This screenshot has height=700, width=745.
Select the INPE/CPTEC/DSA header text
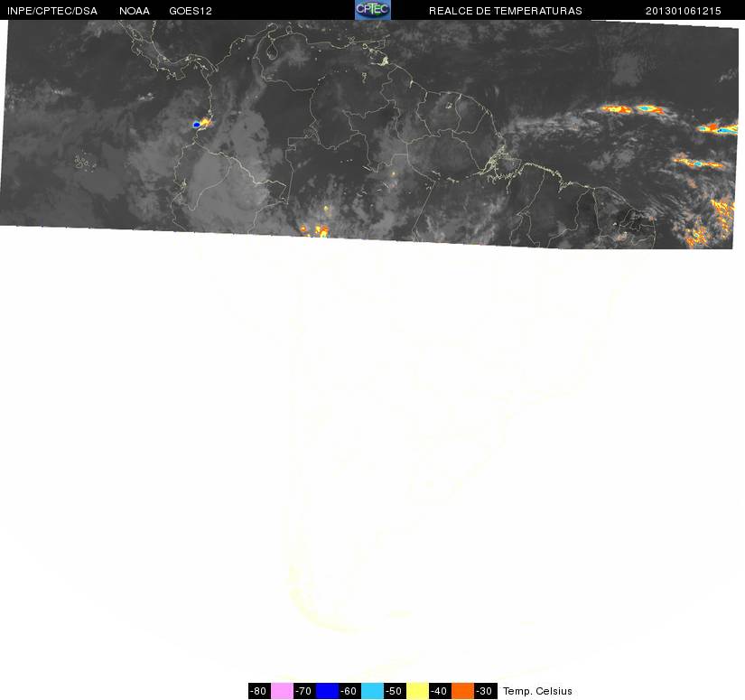(x=52, y=11)
